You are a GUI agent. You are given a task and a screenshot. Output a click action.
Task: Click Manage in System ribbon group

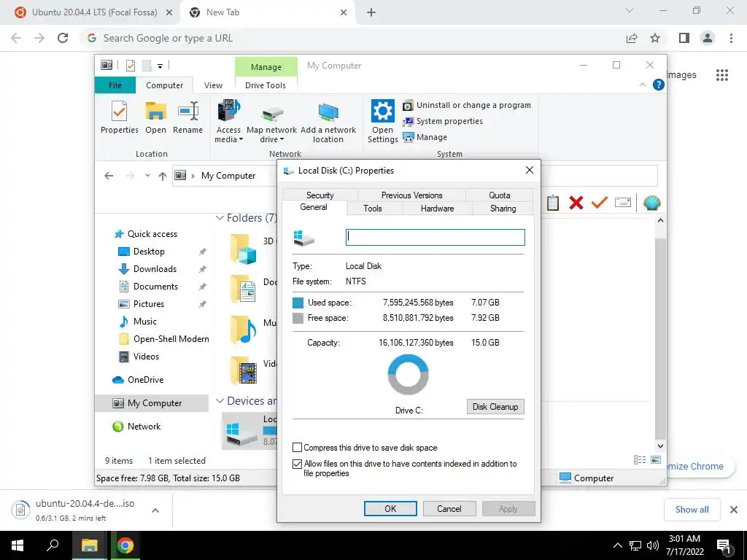[425, 137]
